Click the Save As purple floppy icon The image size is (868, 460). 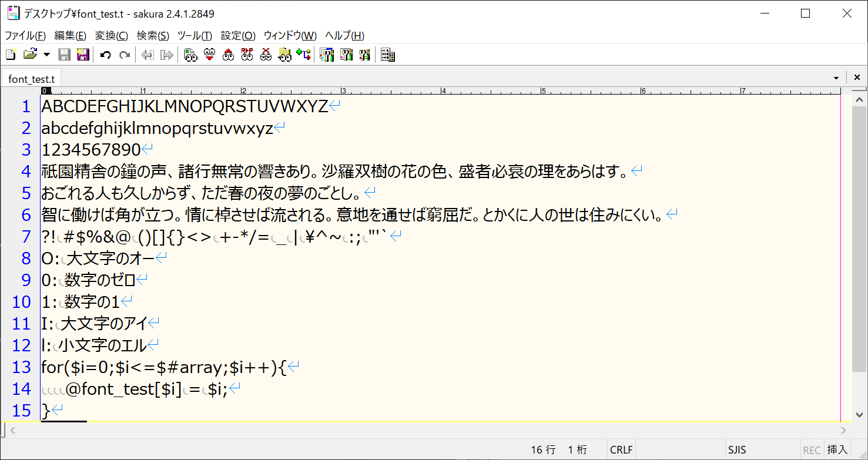pyautogui.click(x=83, y=55)
